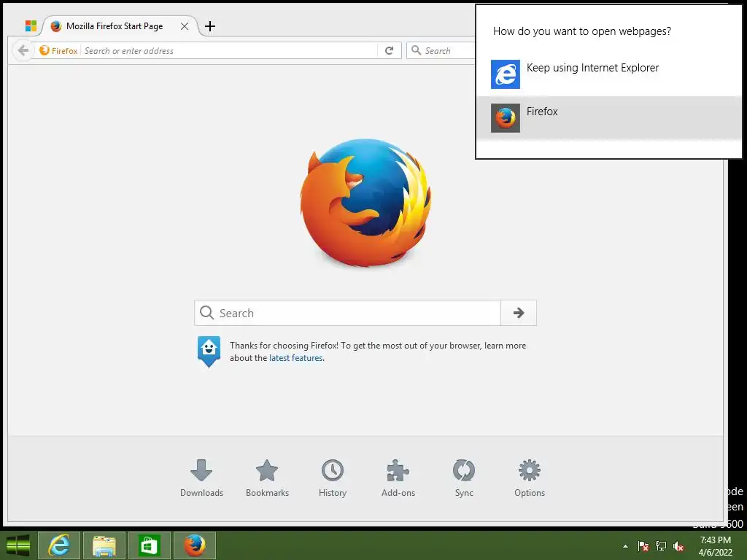
Task: Open Bookmarks from the start page
Action: tap(267, 478)
